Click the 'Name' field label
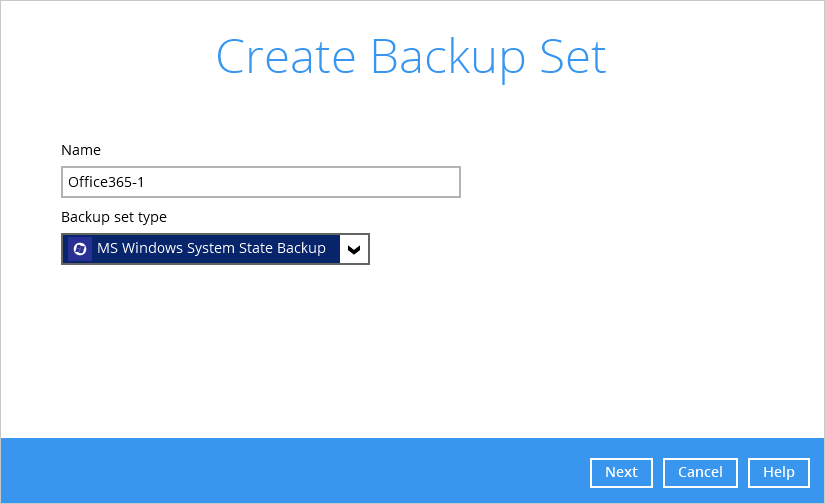Image resolution: width=825 pixels, height=504 pixels. 81,150
